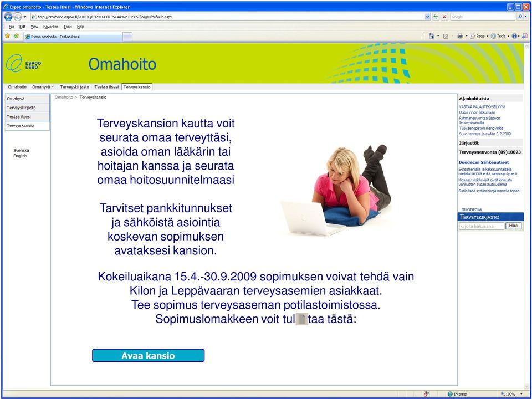
Task: Open Terveyskansio in the left sidebar
Action: 27,126
